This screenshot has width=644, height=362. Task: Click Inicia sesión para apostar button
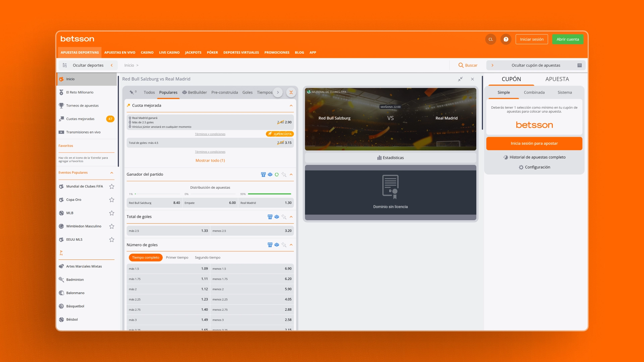(x=534, y=143)
